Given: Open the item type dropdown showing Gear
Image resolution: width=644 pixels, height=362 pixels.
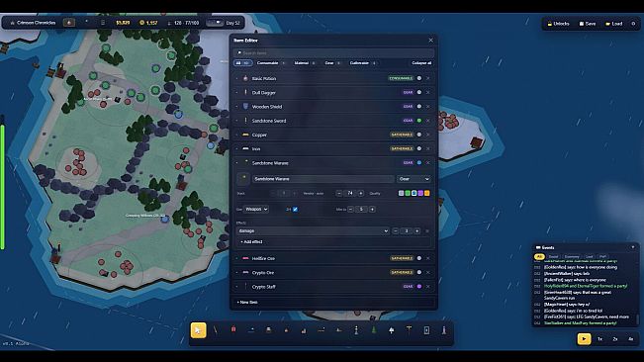Looking at the screenshot, I should tap(414, 179).
